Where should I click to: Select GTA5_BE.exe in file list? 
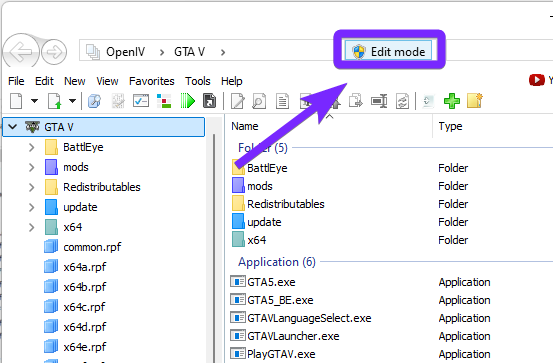pos(272,300)
